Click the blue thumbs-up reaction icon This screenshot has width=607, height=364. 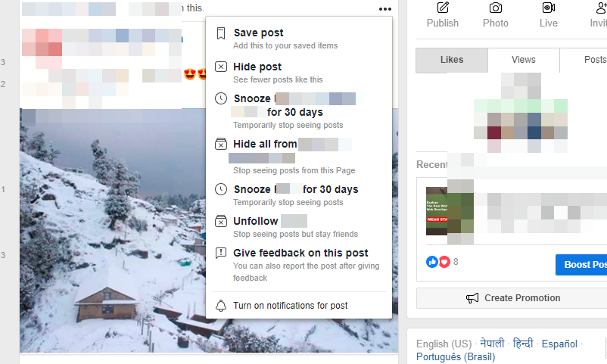(x=431, y=262)
